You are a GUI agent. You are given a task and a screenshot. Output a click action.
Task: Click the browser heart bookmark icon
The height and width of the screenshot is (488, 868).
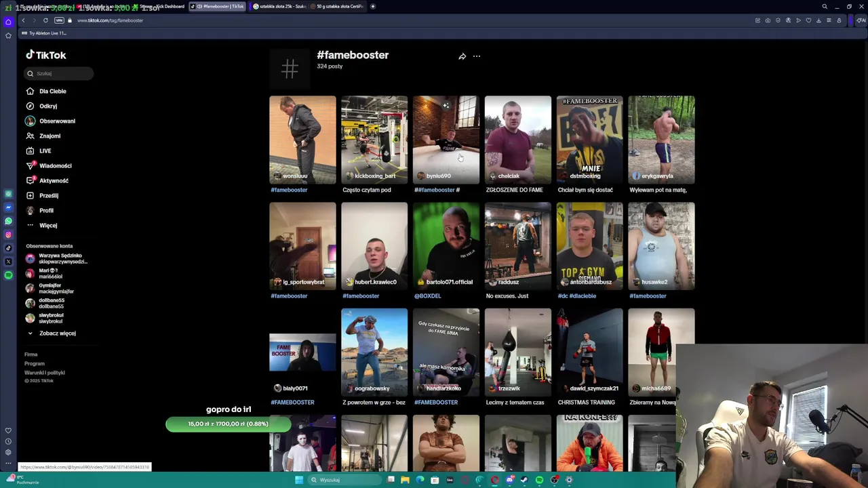coord(808,20)
